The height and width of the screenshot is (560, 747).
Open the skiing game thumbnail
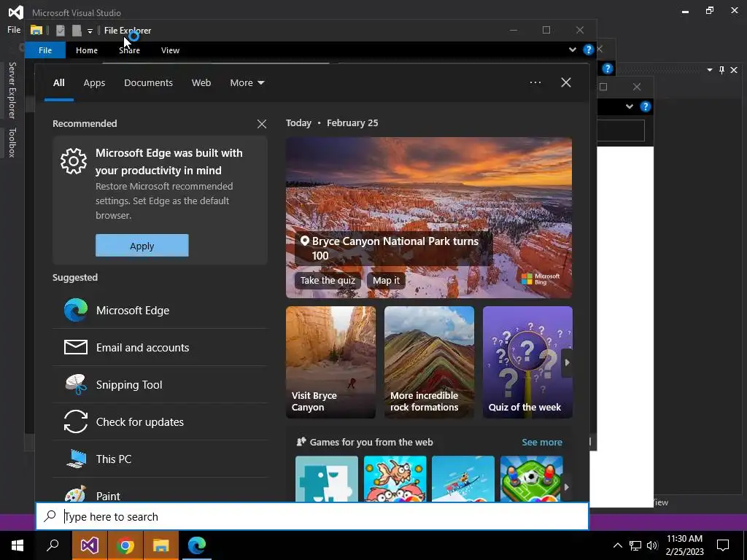click(463, 479)
